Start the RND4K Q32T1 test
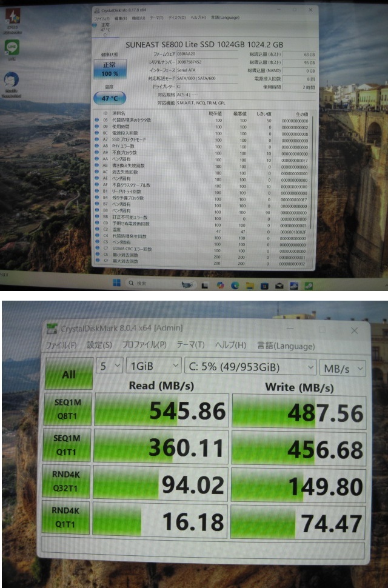The height and width of the screenshot is (588, 388). [66, 481]
